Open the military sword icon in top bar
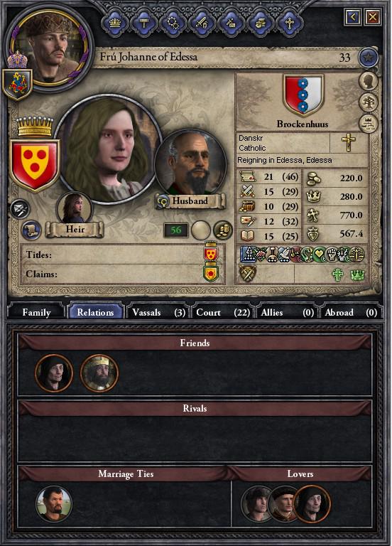 coord(202,23)
